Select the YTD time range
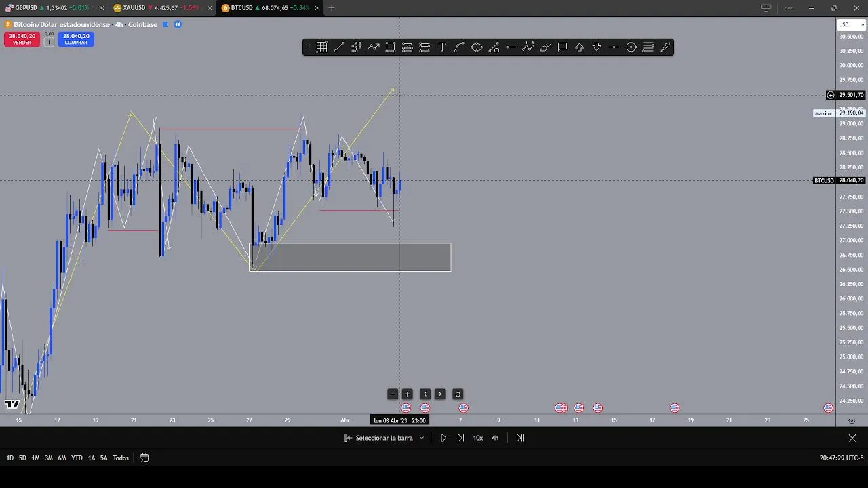The height and width of the screenshot is (488, 868). (77, 458)
